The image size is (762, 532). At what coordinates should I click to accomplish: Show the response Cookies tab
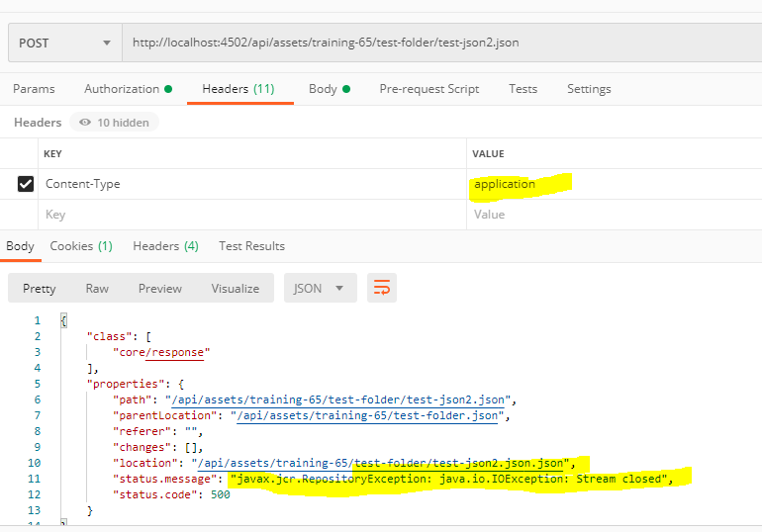[81, 245]
